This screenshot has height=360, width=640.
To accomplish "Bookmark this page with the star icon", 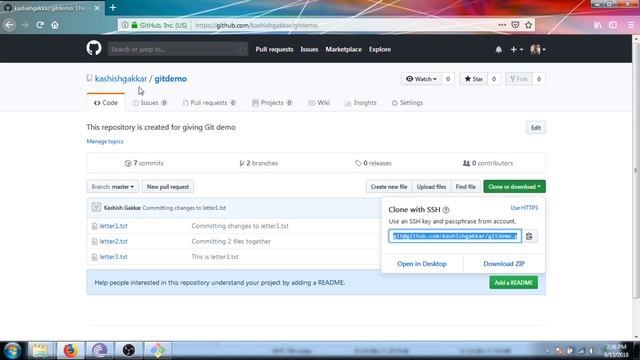I will (529, 25).
